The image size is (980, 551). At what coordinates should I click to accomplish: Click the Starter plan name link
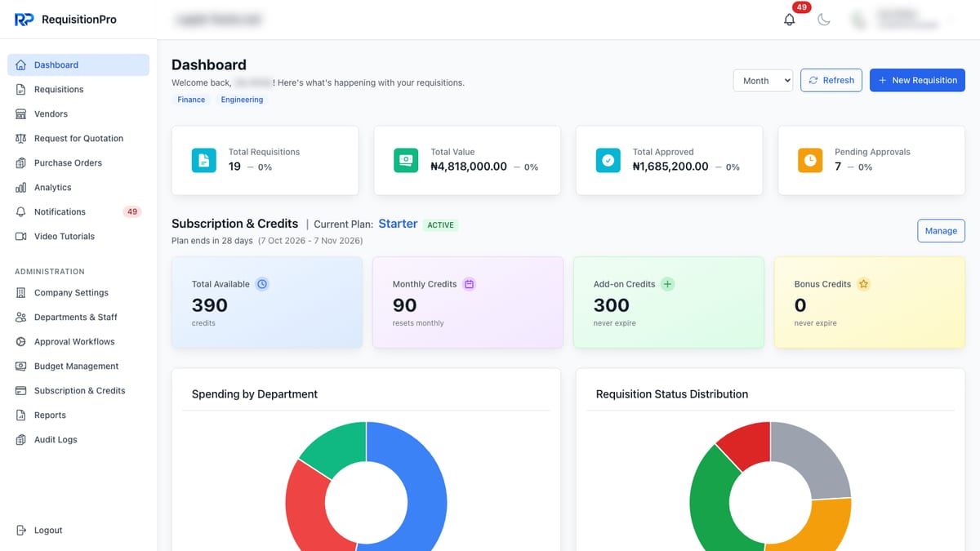(398, 224)
